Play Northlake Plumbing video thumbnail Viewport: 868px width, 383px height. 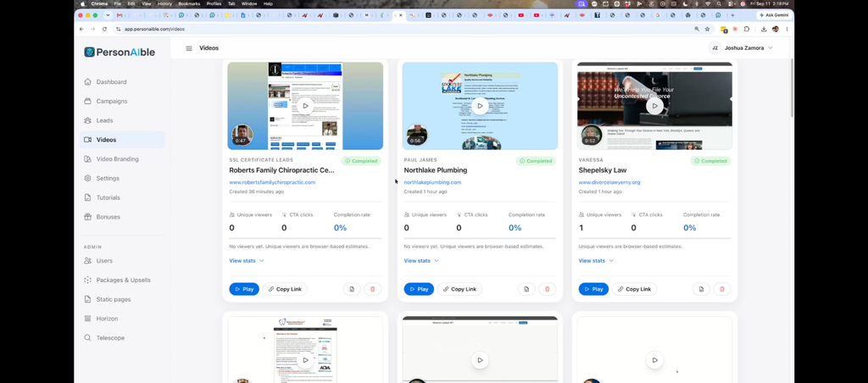point(480,106)
